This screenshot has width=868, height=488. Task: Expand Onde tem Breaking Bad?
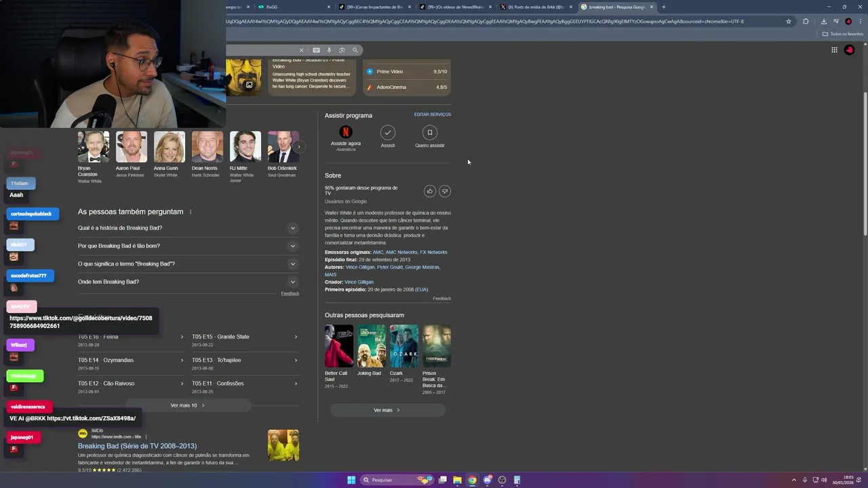pyautogui.click(x=188, y=282)
